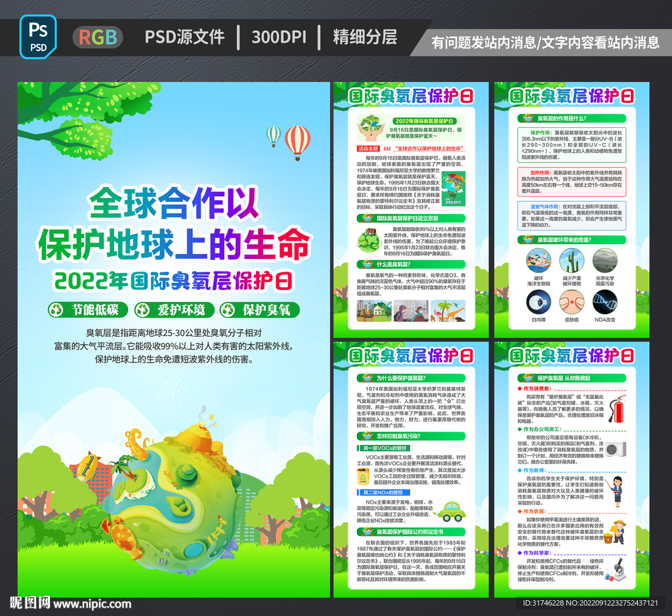Click the 臭氧层破坏带来的危害? section header

point(572,240)
